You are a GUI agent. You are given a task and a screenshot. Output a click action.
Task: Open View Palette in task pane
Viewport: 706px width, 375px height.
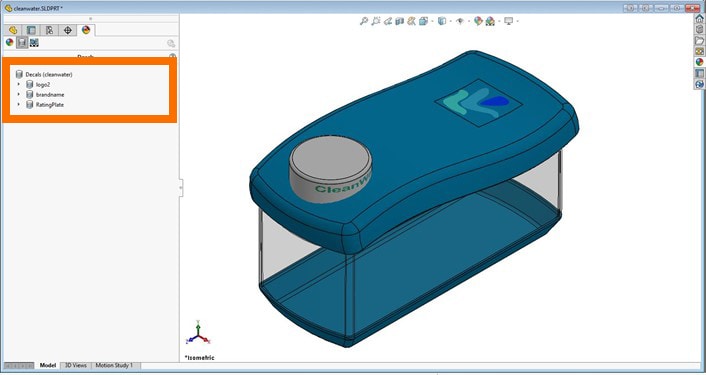click(x=699, y=51)
